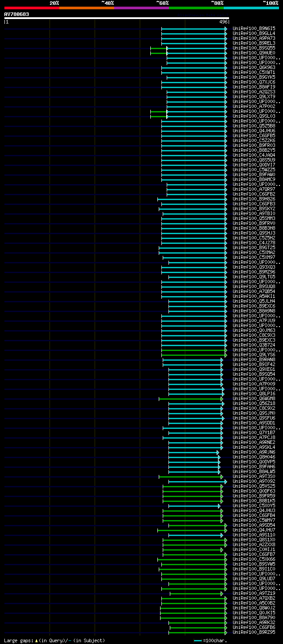Select the UniRef100_B9SQ55 label
Image resolution: width=283 pixels, height=644 pixels.
point(254,48)
